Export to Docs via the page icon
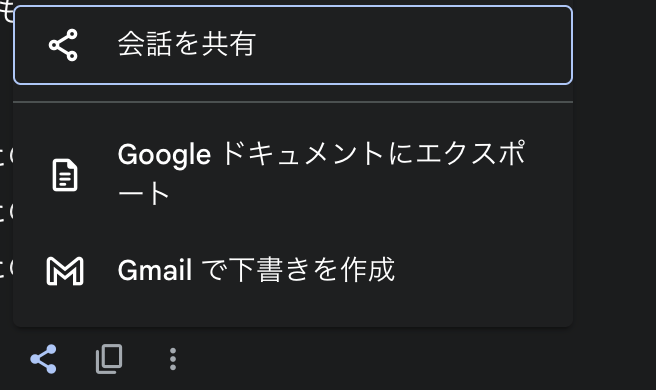Image resolution: width=656 pixels, height=390 pixels. click(x=65, y=175)
